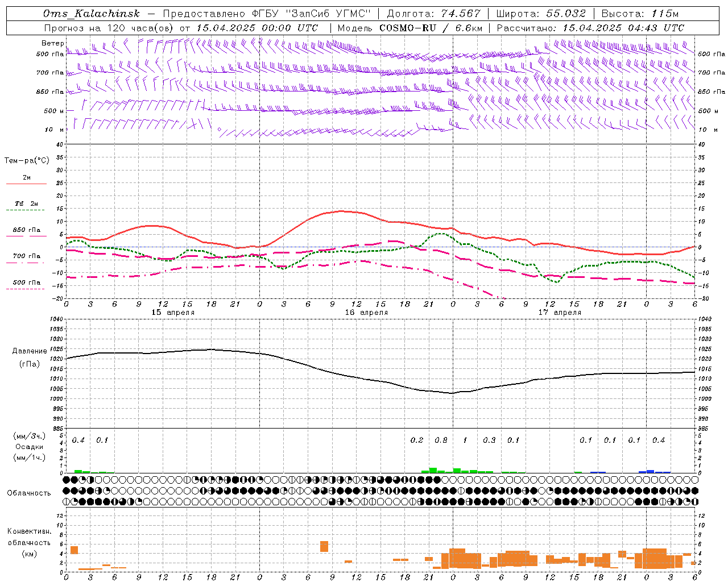The height and width of the screenshot is (582, 728).
Task: Click the forecast start time 15.04.2025 00:00 UTC
Action: point(257,28)
